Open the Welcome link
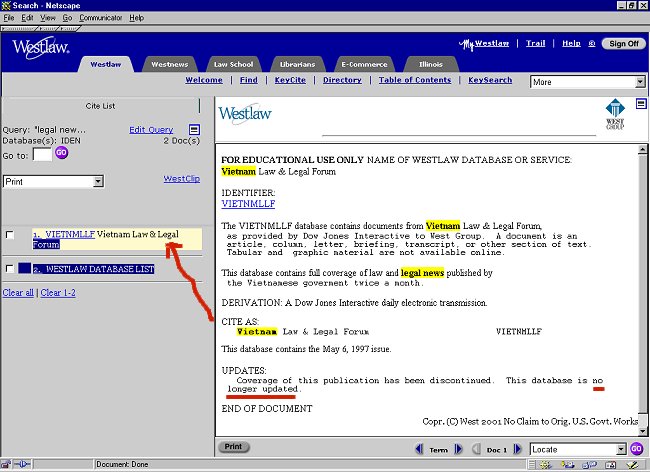This screenshot has width=650, height=472. [x=204, y=80]
